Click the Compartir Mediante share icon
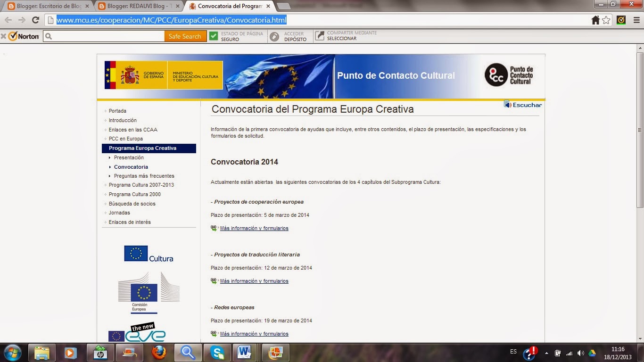 click(320, 36)
